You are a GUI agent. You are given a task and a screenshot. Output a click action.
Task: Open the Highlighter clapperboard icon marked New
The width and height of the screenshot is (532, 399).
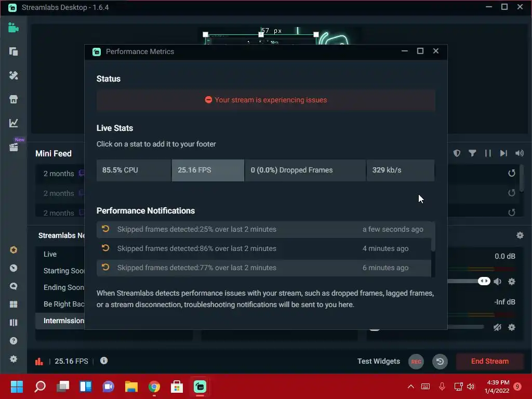click(13, 147)
